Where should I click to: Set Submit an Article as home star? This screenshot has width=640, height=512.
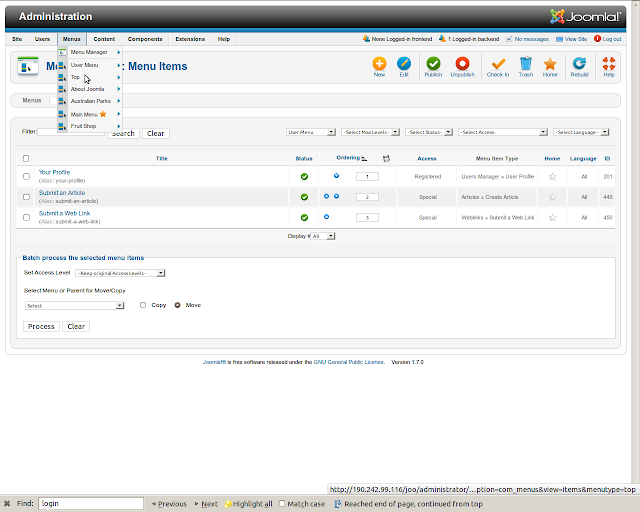[x=552, y=197]
